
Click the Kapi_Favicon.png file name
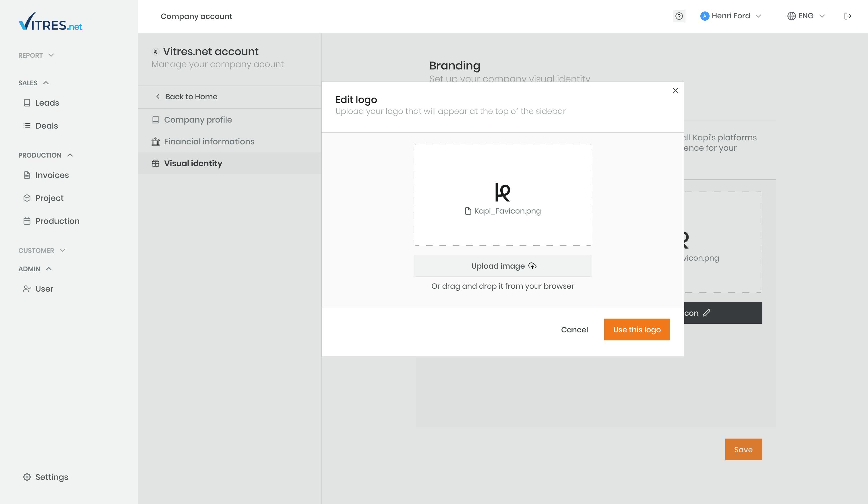507,211
